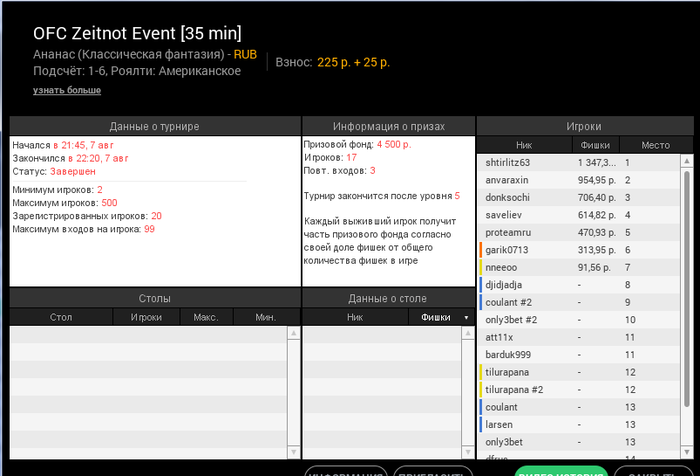Image resolution: width=700 pixels, height=476 pixels.
Task: Select player garik0713 row
Action: click(579, 250)
